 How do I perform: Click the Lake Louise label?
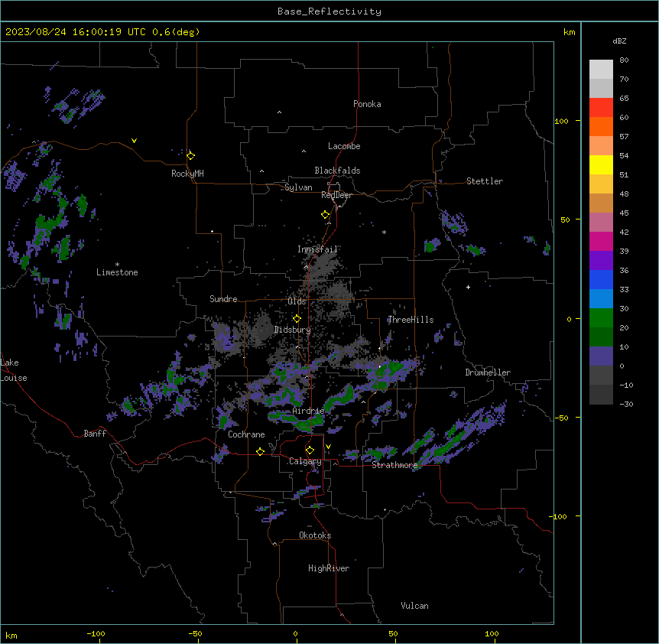[x=14, y=370]
